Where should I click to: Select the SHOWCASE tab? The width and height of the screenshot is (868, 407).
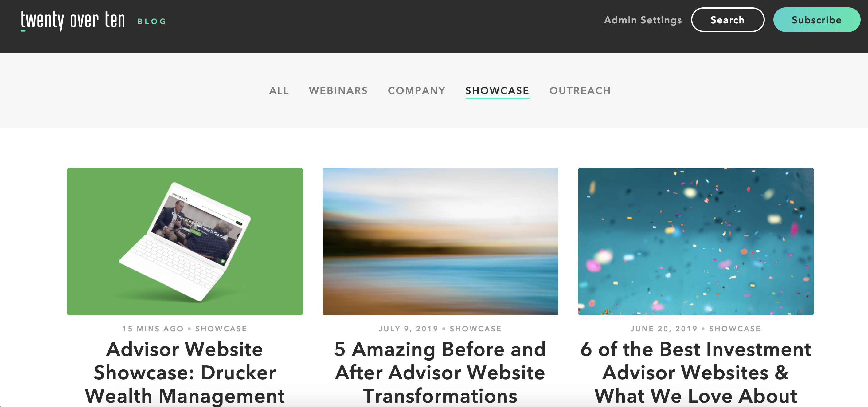497,90
